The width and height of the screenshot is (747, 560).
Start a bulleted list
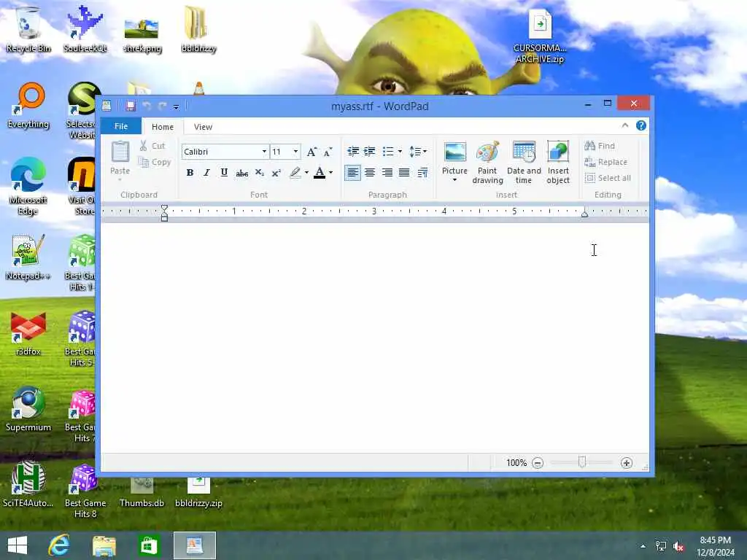pyautogui.click(x=388, y=152)
